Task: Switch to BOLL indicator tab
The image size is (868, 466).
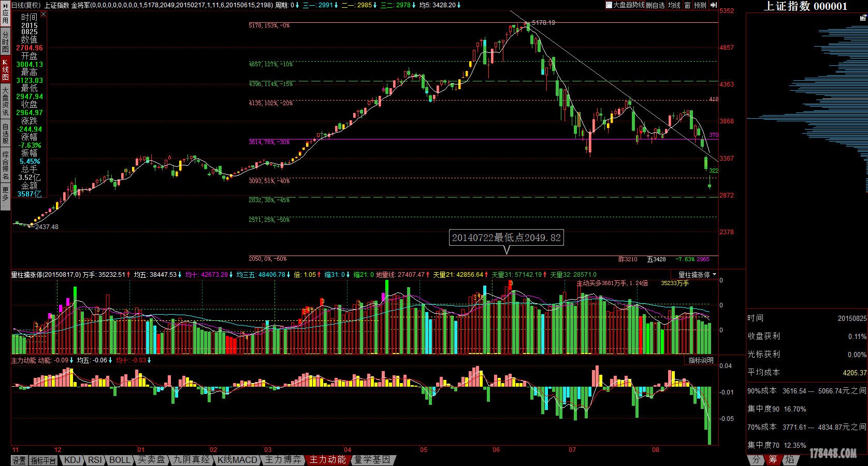Action: (120, 460)
